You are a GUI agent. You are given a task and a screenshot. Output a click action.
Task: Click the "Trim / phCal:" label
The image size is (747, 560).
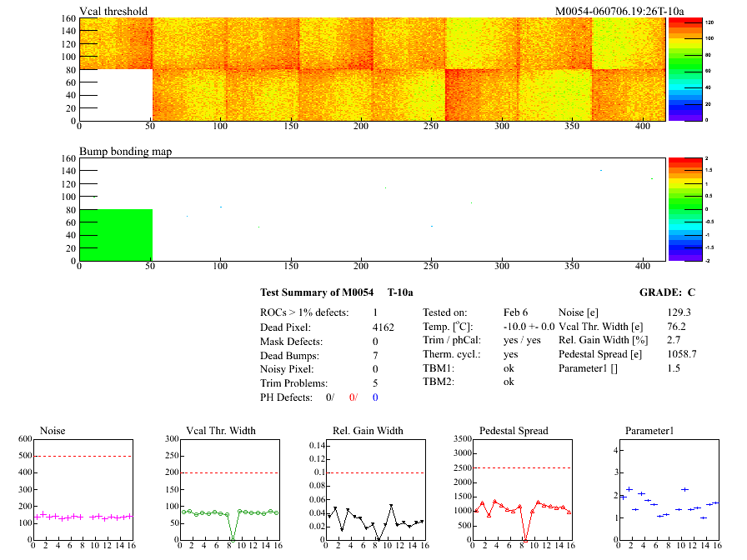[x=452, y=340]
